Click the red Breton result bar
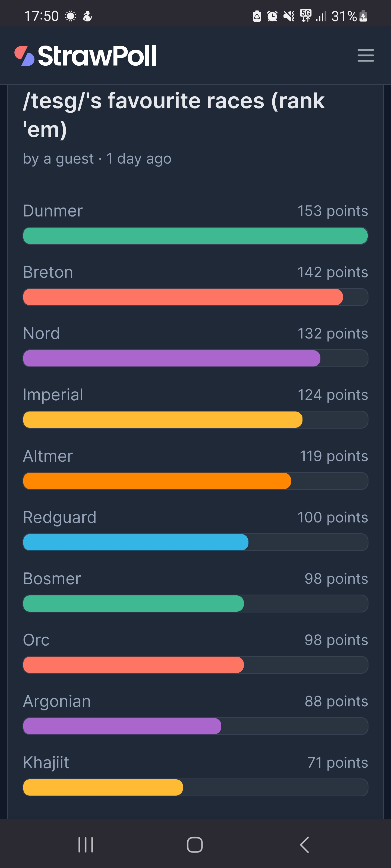Image resolution: width=391 pixels, height=868 pixels. (183, 297)
